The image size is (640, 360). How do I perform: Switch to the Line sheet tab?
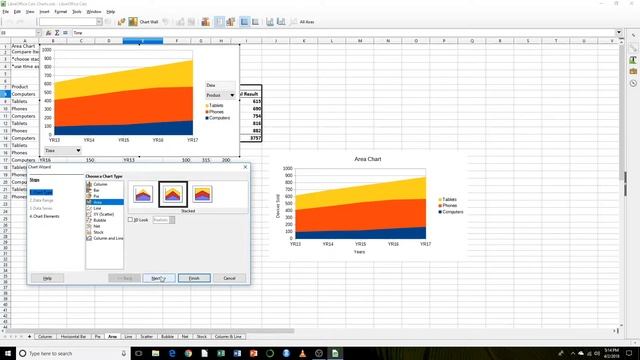coord(128,336)
